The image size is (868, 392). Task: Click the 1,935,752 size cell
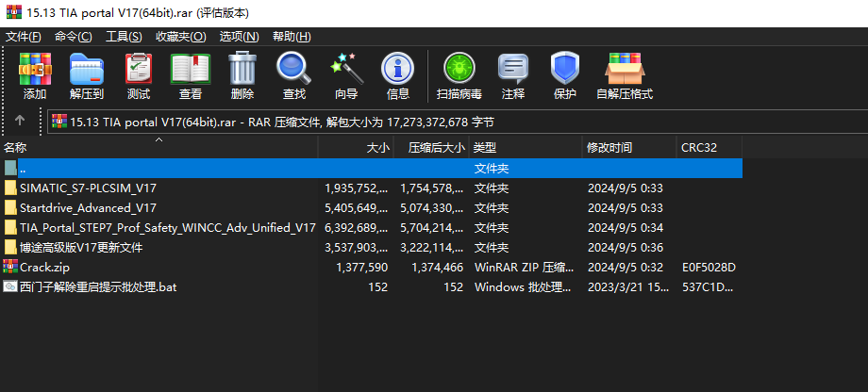point(356,188)
